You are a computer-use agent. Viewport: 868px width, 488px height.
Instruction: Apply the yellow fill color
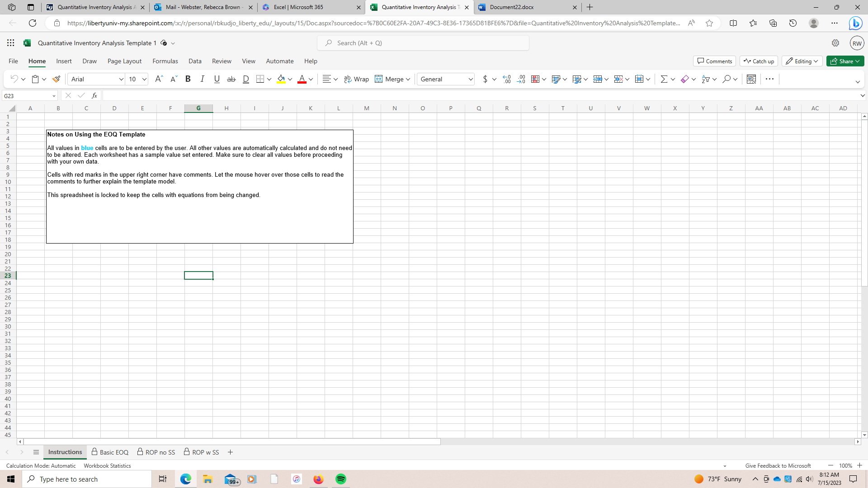[x=281, y=79]
